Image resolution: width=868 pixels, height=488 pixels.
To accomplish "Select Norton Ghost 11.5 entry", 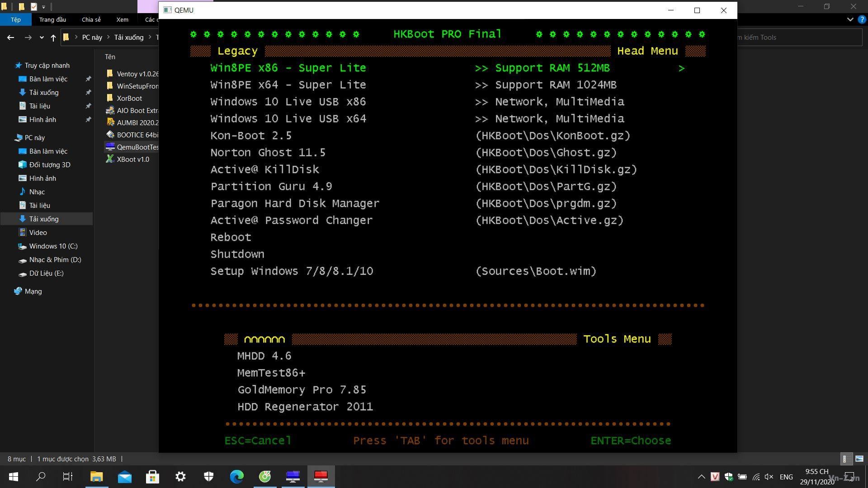I will (x=268, y=153).
